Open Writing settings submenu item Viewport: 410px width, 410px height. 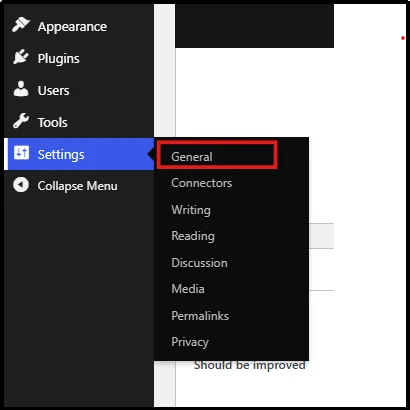[191, 210]
